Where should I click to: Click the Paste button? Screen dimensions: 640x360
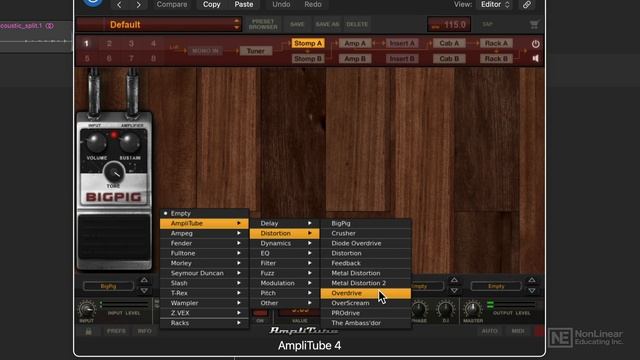(244, 4)
